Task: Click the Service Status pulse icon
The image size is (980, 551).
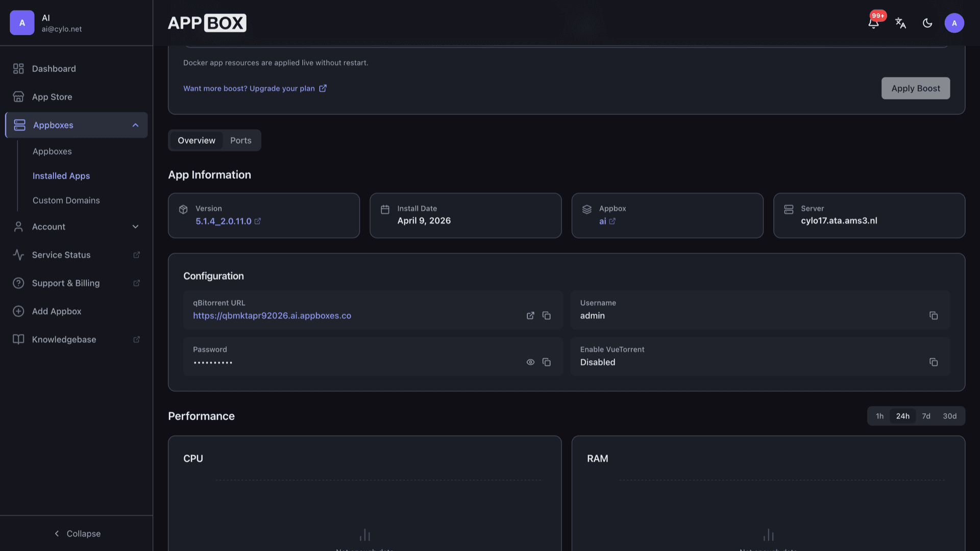Action: coord(18,255)
